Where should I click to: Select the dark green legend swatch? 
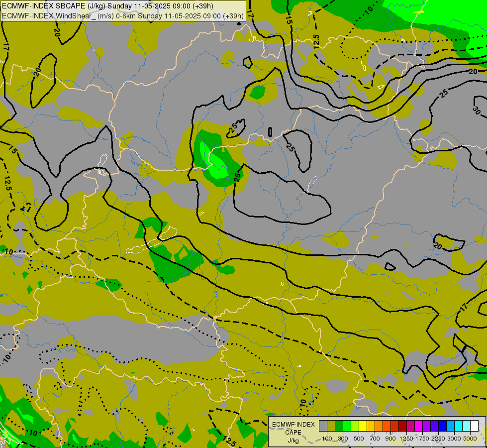pyautogui.click(x=339, y=426)
